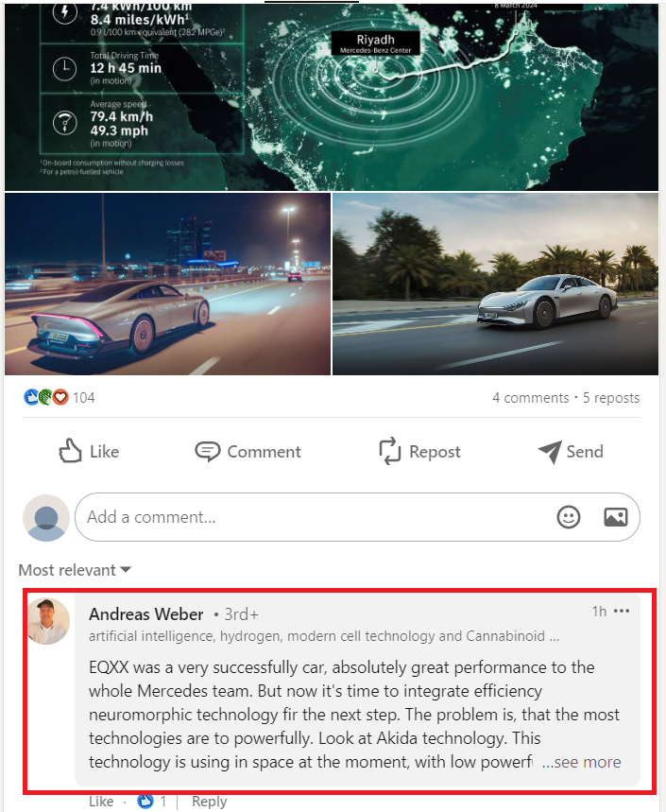Open the emoji picker in comment box
This screenshot has height=812, width=666.
568,517
